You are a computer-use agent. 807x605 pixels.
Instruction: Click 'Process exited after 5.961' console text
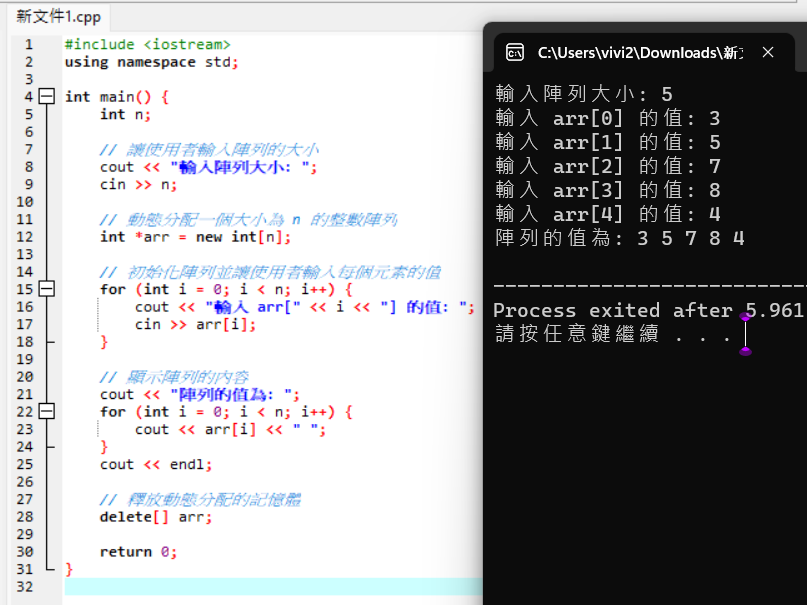pos(648,310)
